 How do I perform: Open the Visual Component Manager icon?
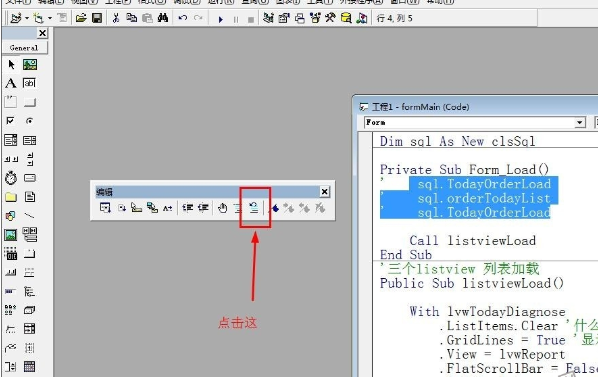click(x=362, y=18)
